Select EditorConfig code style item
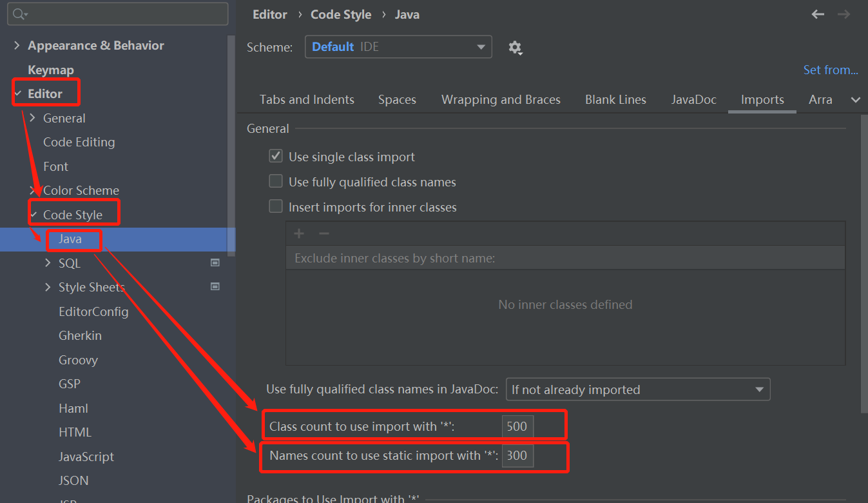The width and height of the screenshot is (868, 503). (93, 311)
